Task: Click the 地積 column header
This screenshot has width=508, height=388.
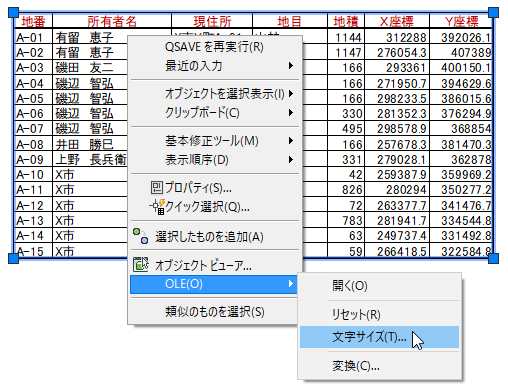Action: (x=346, y=21)
